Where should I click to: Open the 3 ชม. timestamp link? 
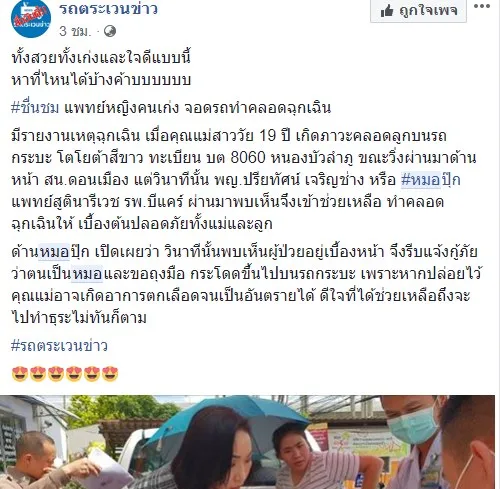[x=75, y=31]
